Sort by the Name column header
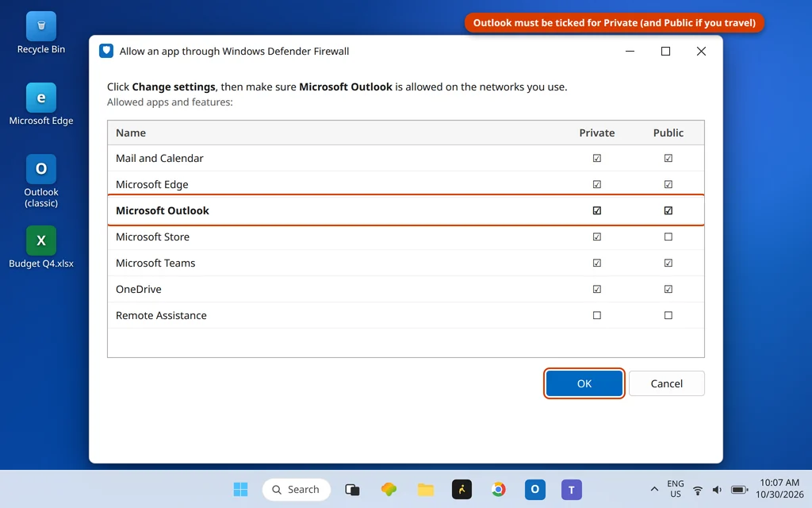 [131, 133]
